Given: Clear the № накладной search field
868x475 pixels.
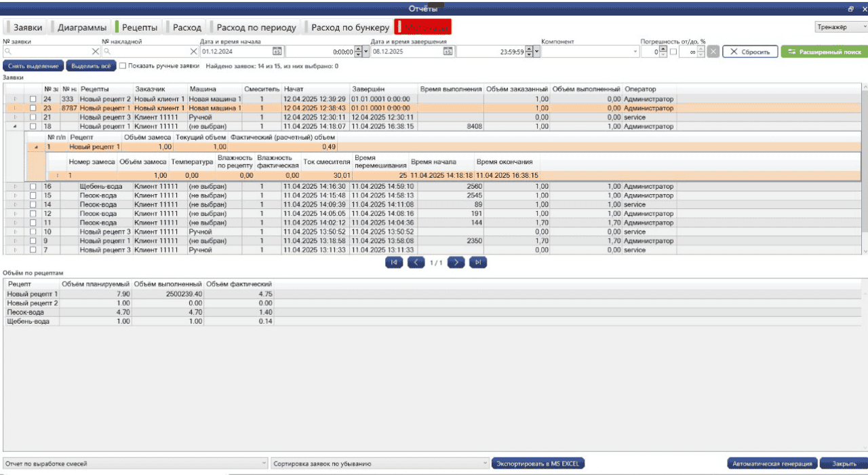Looking at the screenshot, I should [x=193, y=52].
